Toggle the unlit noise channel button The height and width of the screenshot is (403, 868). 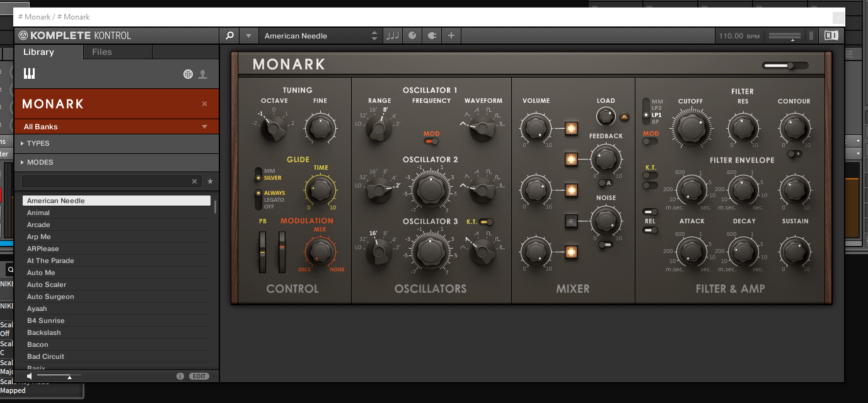coord(572,221)
